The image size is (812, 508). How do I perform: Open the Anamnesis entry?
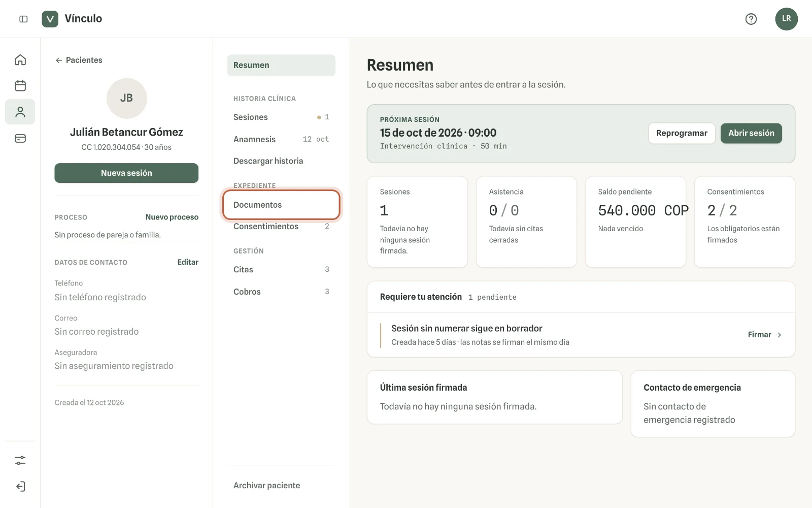281,139
